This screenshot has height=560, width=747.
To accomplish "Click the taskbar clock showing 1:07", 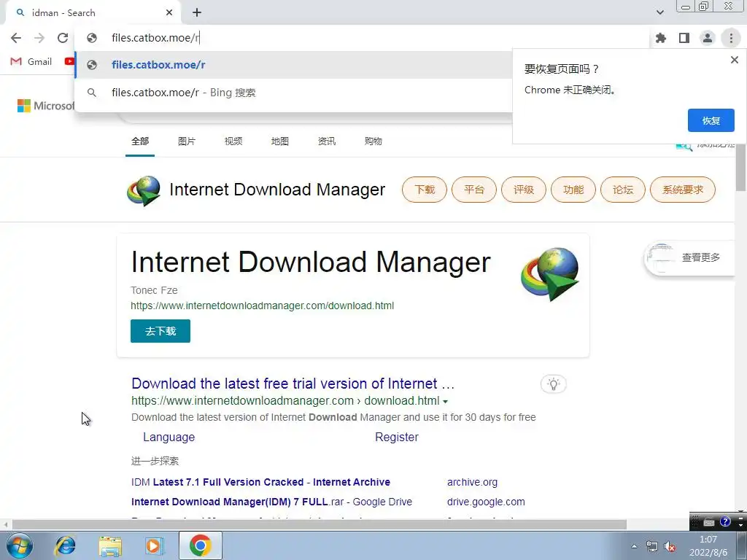I will [708, 546].
